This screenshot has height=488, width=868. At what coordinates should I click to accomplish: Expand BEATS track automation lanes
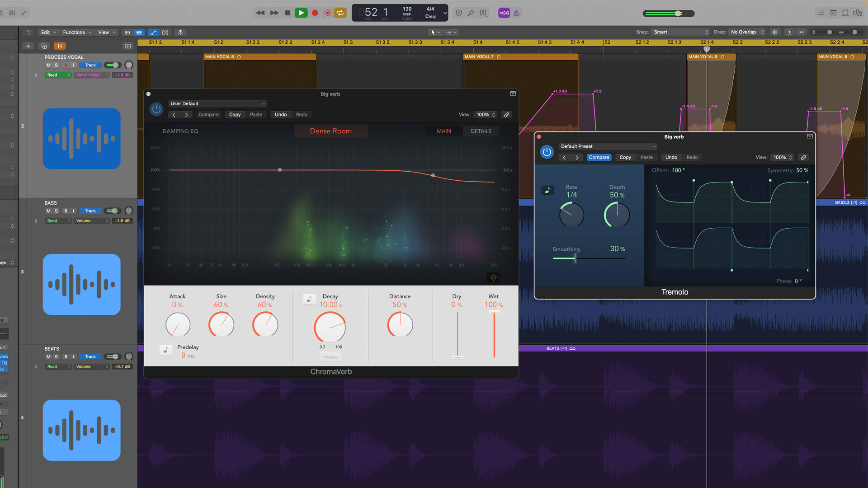pos(36,367)
